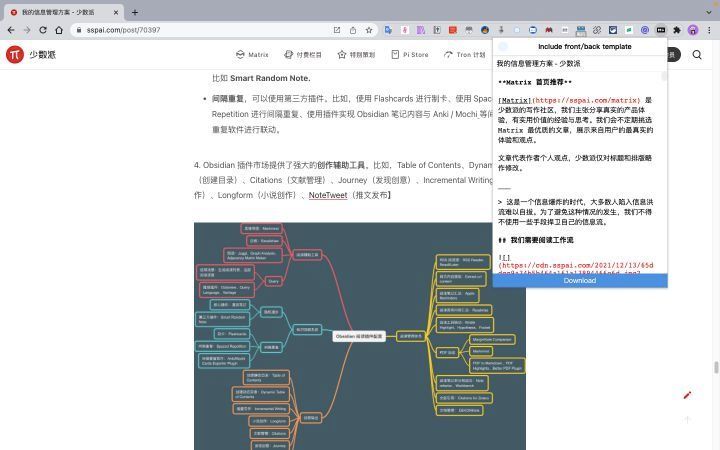Open Tron 计划 nav item

click(465, 55)
